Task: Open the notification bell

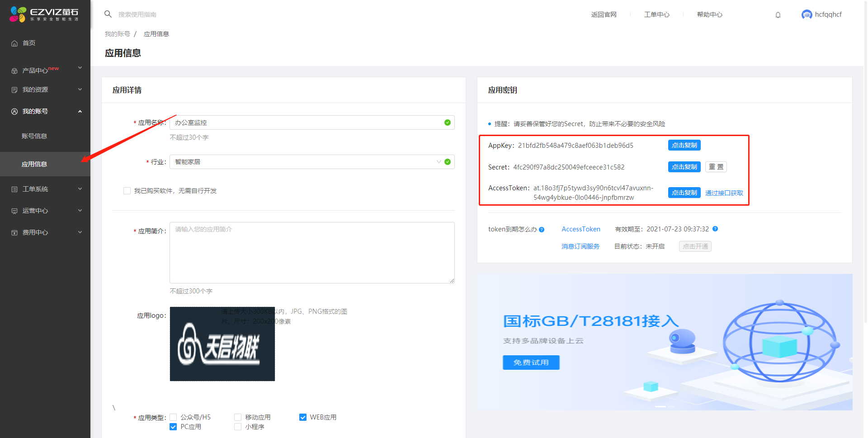Action: tap(778, 15)
